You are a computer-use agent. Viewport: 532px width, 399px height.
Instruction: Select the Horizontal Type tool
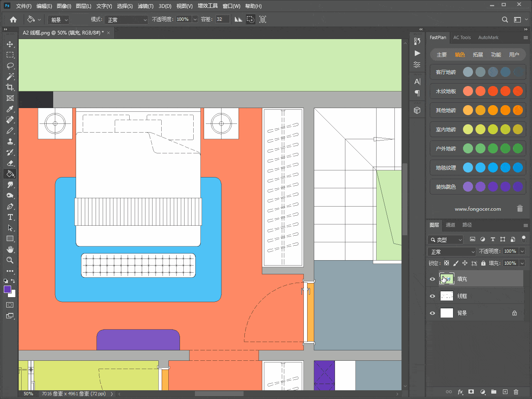(10, 217)
